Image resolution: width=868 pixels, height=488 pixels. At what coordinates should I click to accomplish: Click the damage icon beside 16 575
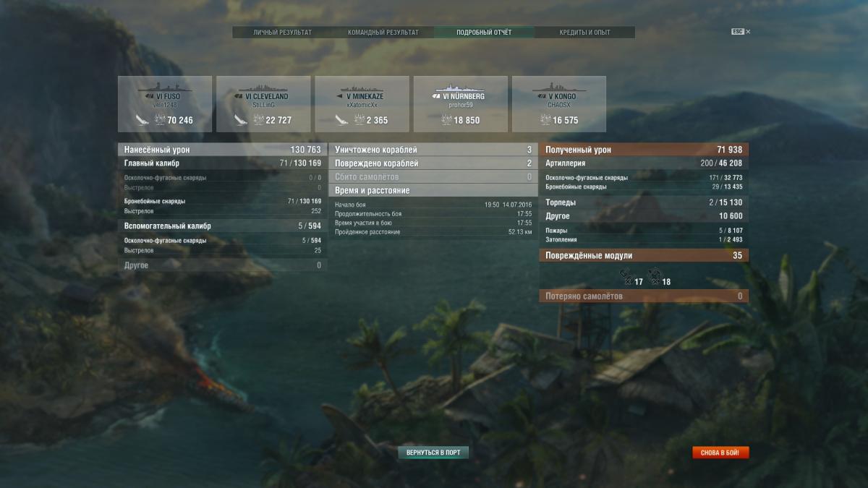click(544, 120)
